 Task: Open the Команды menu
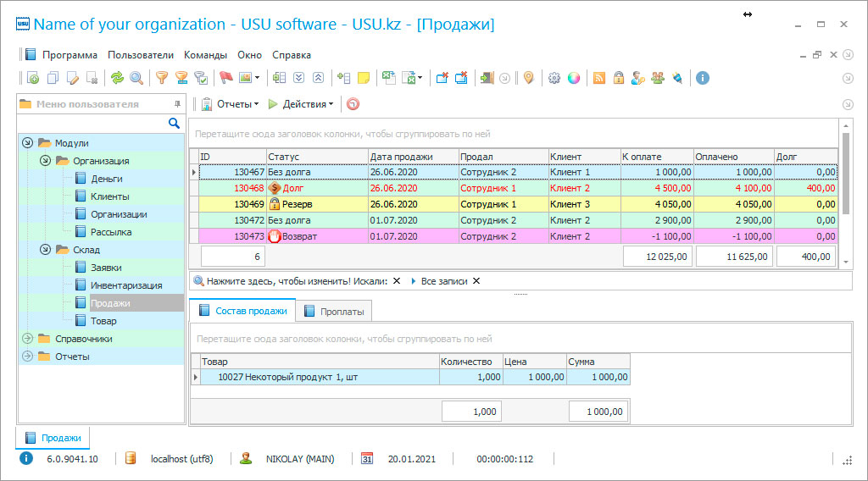click(x=205, y=55)
